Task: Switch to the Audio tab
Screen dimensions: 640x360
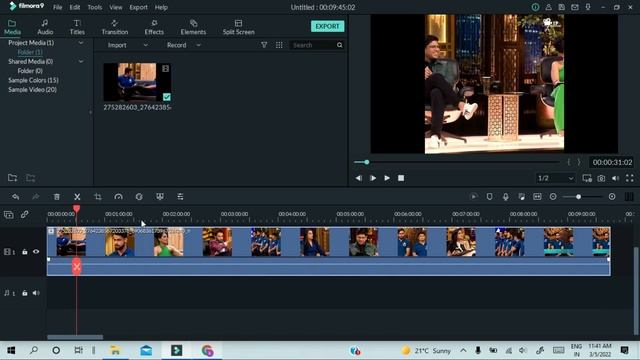Action: click(x=45, y=27)
